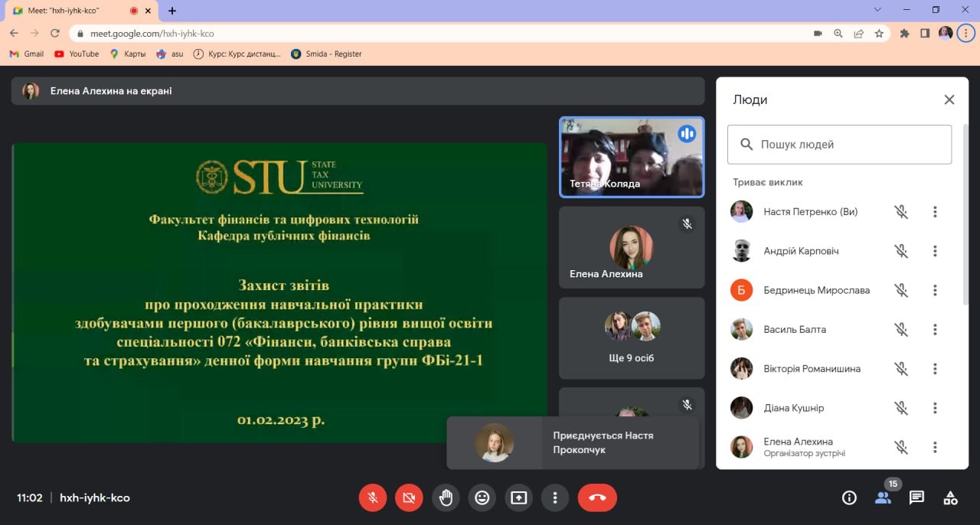
Task: Open the asu bookmark
Action: 170,54
